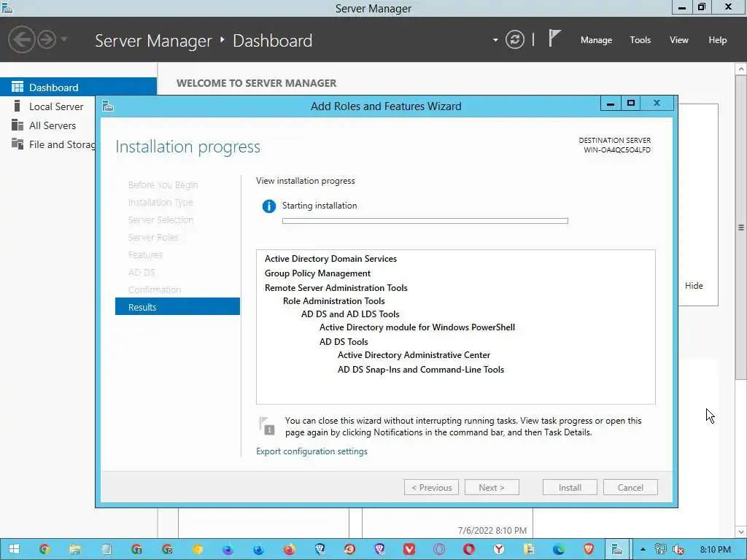747x560 pixels.
Task: Open the Help menu
Action: [x=717, y=40]
